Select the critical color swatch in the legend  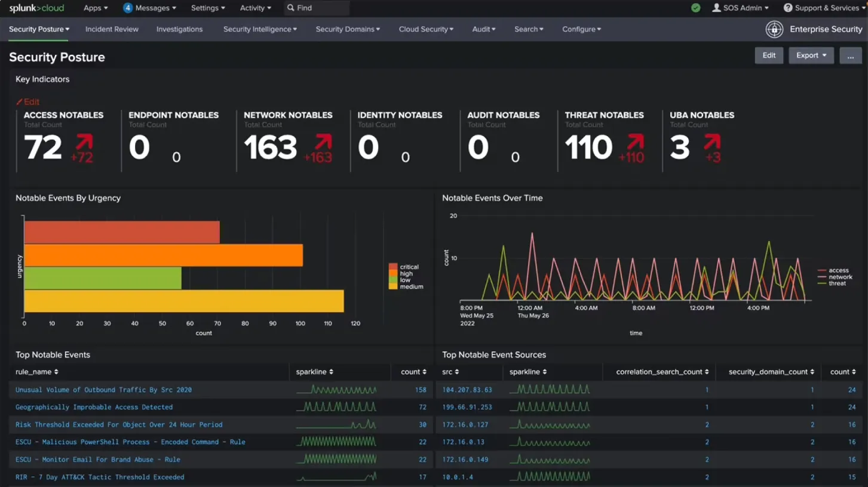click(x=393, y=267)
